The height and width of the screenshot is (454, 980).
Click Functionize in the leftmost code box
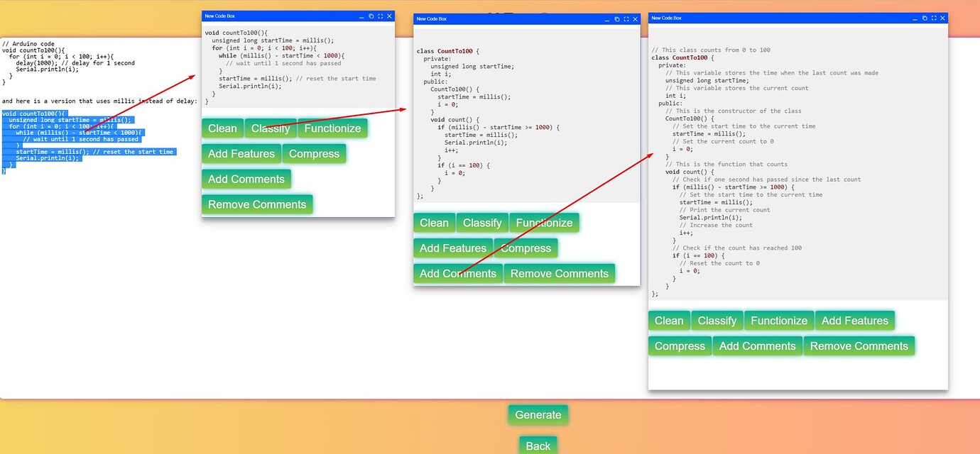click(x=332, y=128)
